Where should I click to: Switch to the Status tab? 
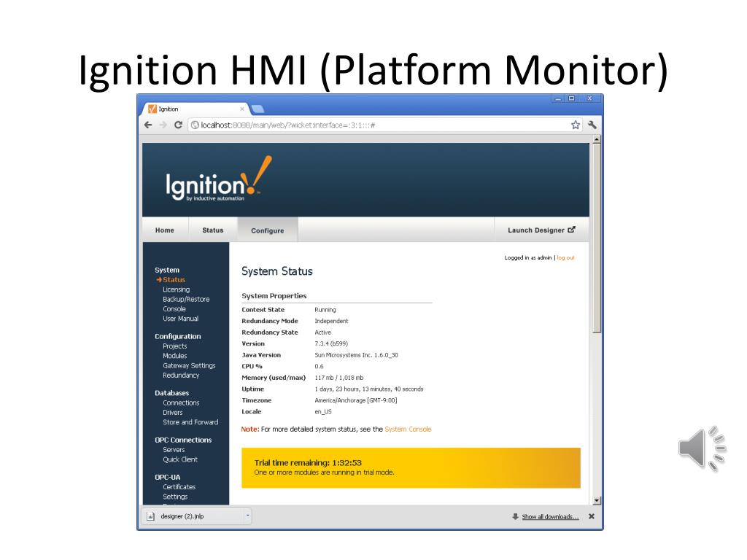click(212, 230)
